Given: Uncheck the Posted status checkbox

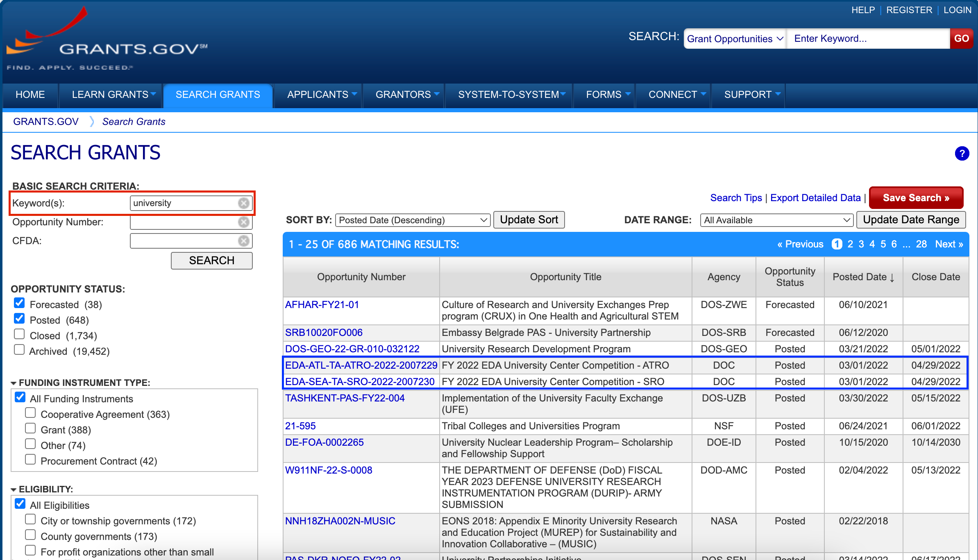Looking at the screenshot, I should pos(19,319).
